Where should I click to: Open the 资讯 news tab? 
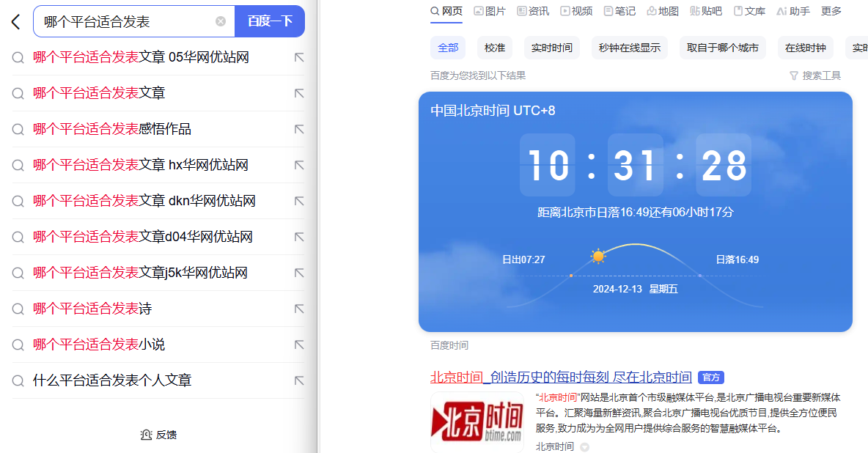(x=533, y=11)
